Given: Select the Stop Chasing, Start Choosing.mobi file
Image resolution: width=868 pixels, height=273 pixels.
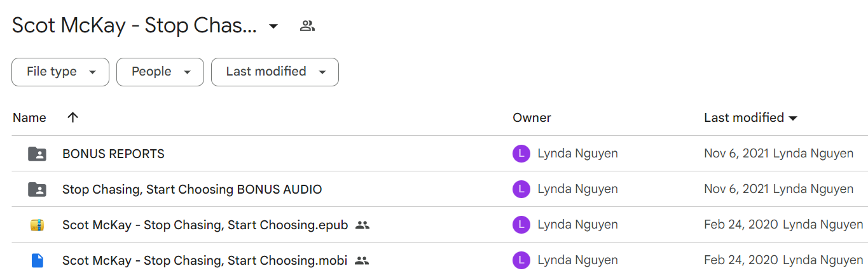Looking at the screenshot, I should point(205,260).
